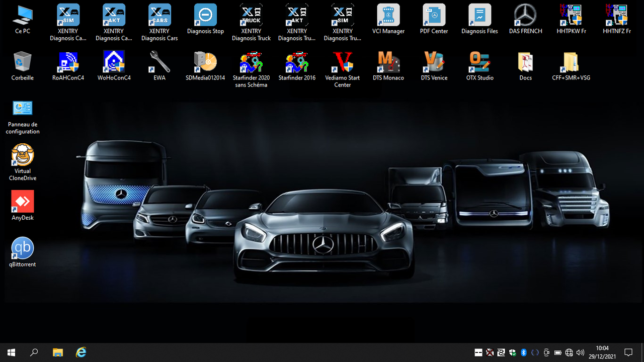
Task: Open the clock showing 10:04
Action: coord(602,352)
